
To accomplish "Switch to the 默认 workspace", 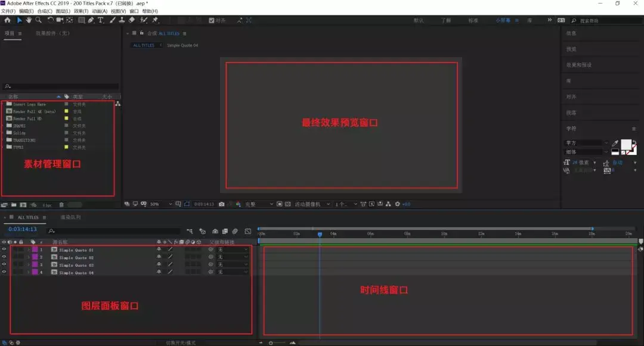I will click(419, 20).
